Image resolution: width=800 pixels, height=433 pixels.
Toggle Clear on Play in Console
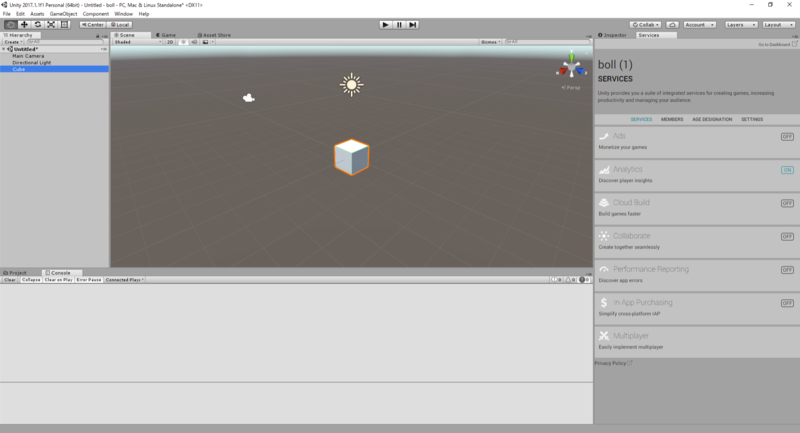58,279
